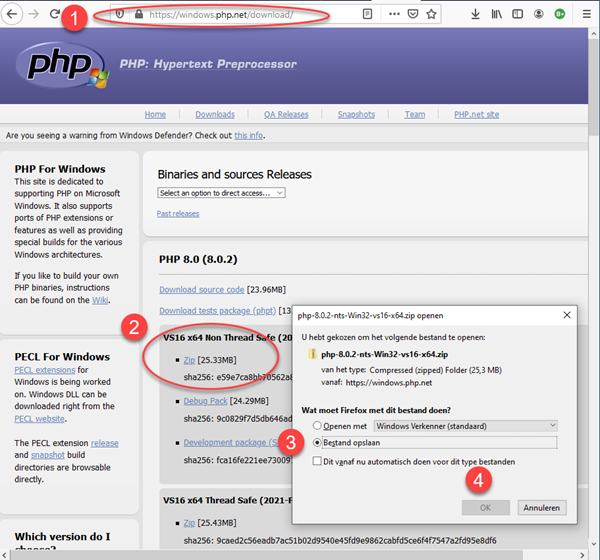
Task: Click the zip file icon in the dialog
Action: [312, 354]
